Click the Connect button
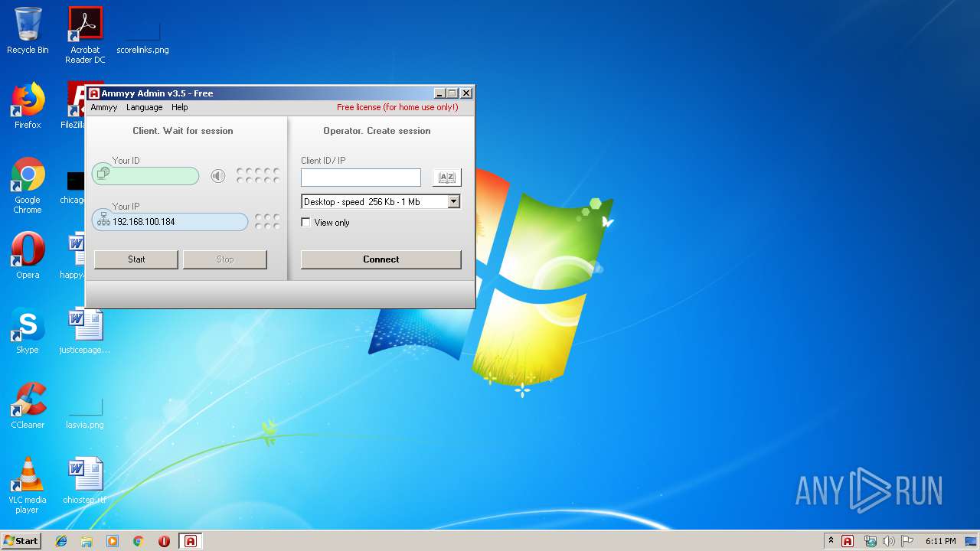 (x=381, y=259)
